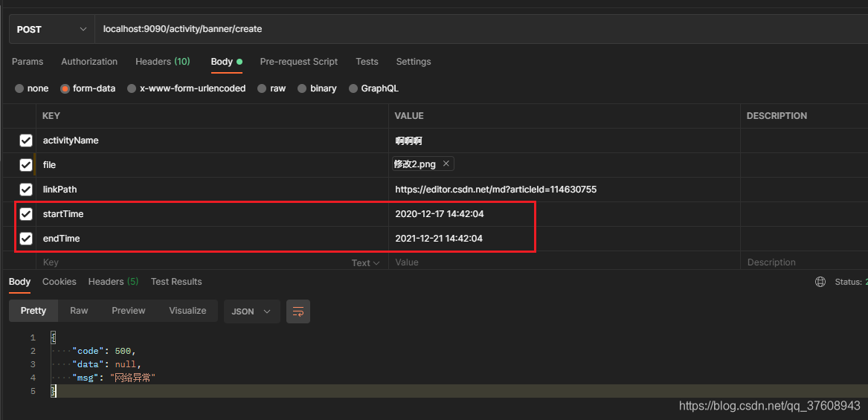Open the request Settings tab
This screenshot has width=868, height=420.
[414, 62]
